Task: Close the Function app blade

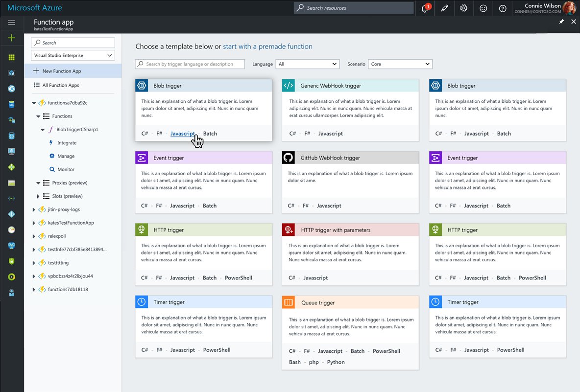Action: (x=574, y=22)
